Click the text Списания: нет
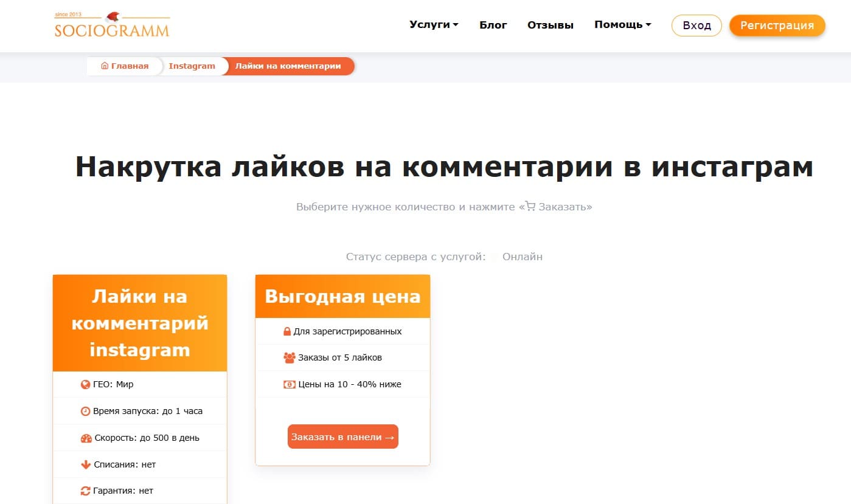The height and width of the screenshot is (504, 851). pos(125,464)
